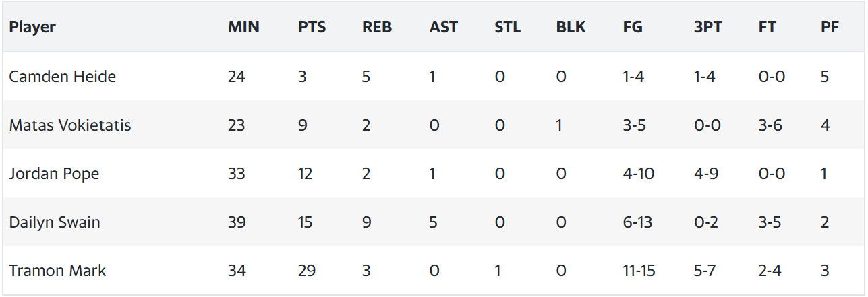Open Matas Vokietatis player name
Viewport: 868px width, 297px height.
pyautogui.click(x=70, y=125)
